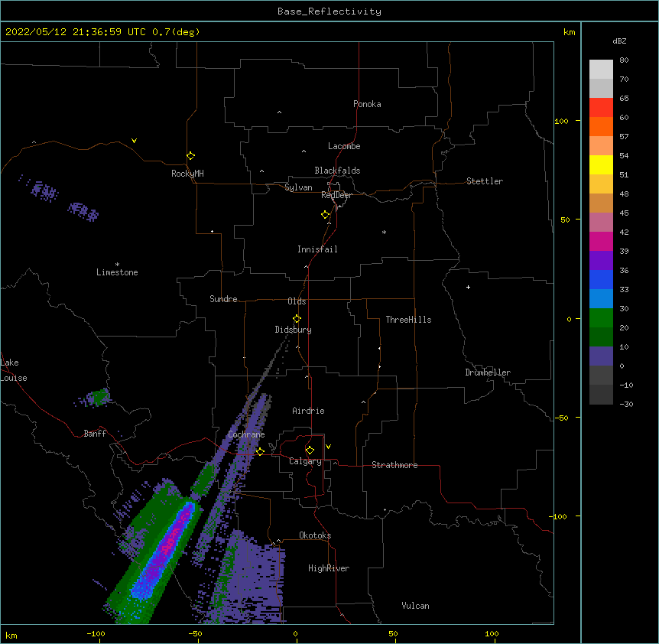Select the Blackfalds label
This screenshot has height=644, width=659.
coord(337,171)
